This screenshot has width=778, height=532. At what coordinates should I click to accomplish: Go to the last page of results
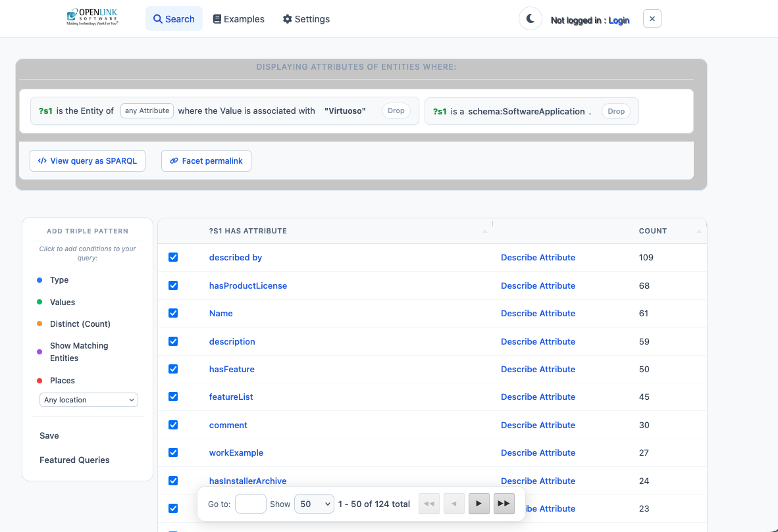click(x=504, y=504)
